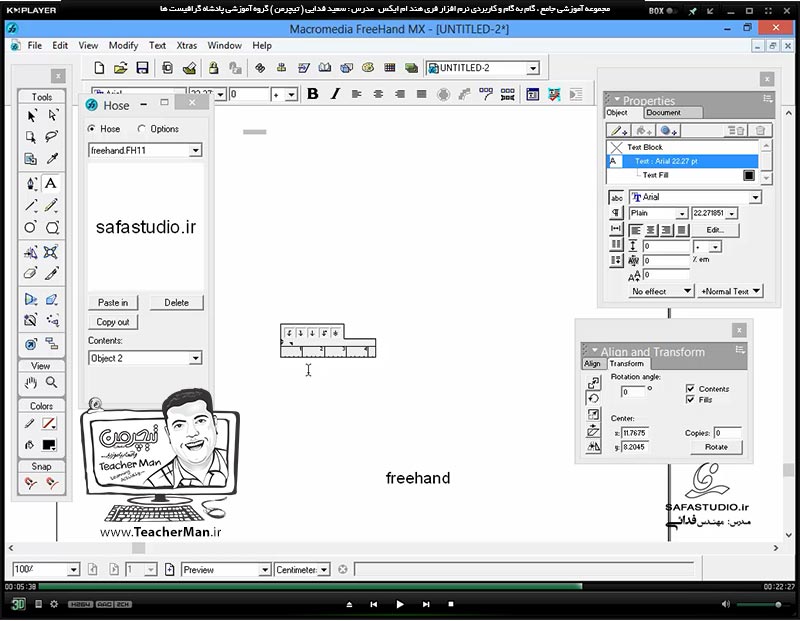Click the Save floppy disk icon
Viewport: 800px width, 621px height.
click(x=142, y=68)
